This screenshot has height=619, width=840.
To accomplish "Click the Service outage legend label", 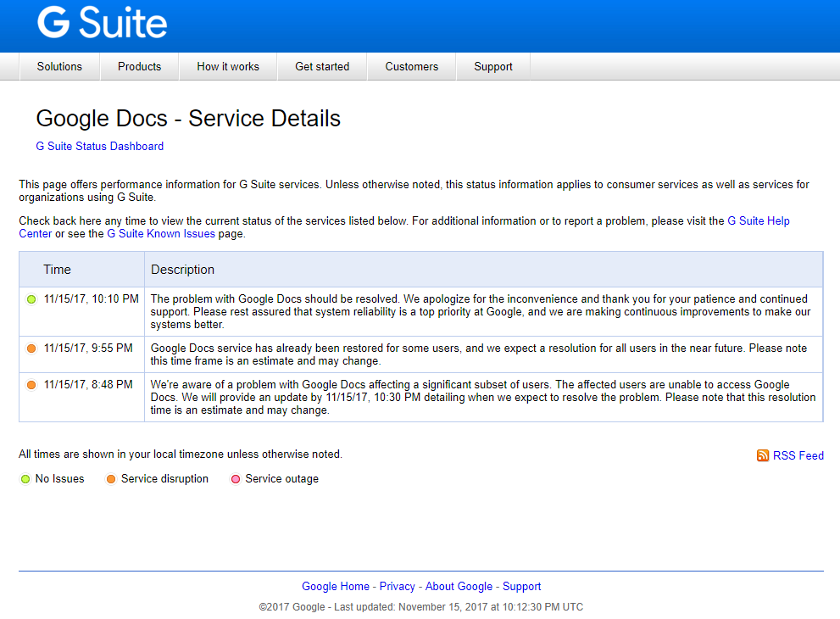I will pyautogui.click(x=281, y=479).
